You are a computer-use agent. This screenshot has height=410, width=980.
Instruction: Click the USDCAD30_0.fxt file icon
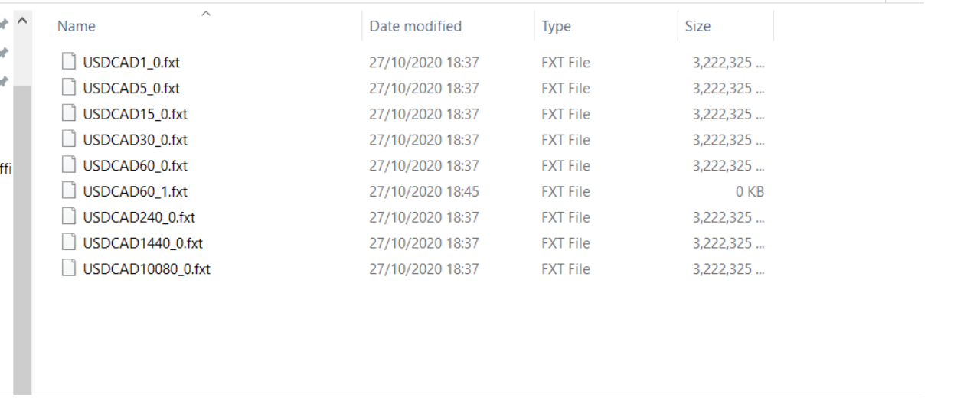(70, 140)
